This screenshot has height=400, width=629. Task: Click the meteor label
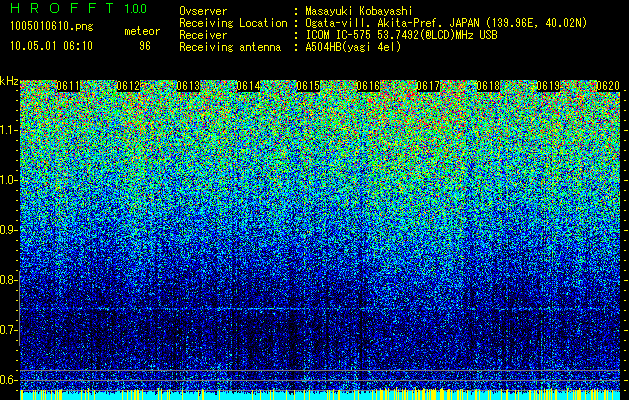pos(142,31)
